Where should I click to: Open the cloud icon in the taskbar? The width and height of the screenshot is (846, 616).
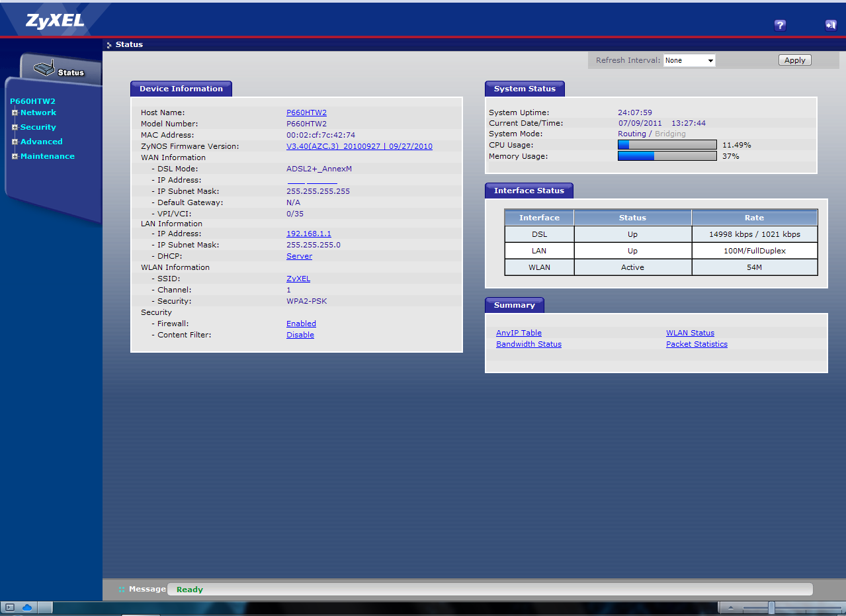coord(26,606)
